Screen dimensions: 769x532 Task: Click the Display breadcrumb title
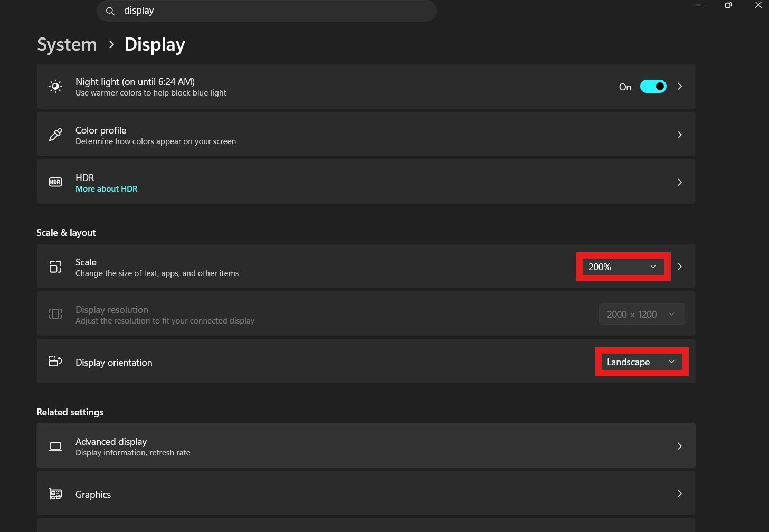pos(155,44)
